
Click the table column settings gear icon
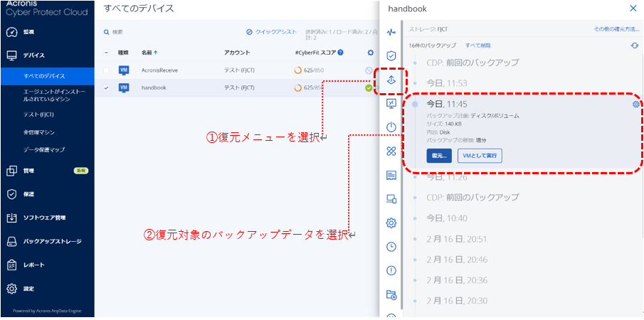pyautogui.click(x=370, y=52)
